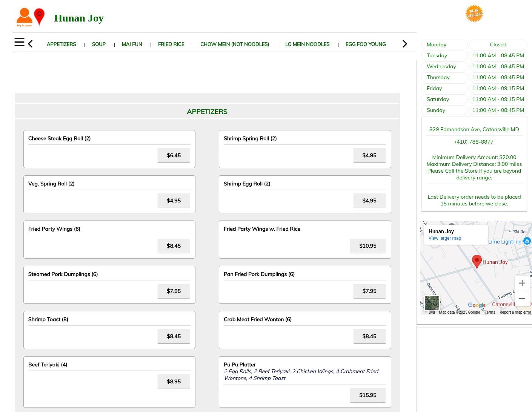Viewport: 532px width, 412px height.
Task: Open the hamburger menu icon
Action: (19, 42)
